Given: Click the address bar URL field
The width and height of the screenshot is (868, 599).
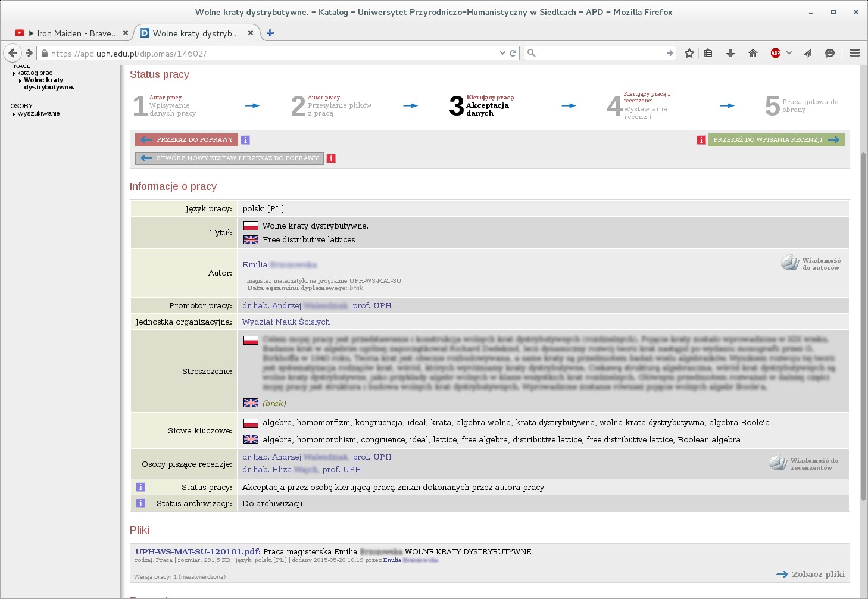Looking at the screenshot, I should (274, 53).
